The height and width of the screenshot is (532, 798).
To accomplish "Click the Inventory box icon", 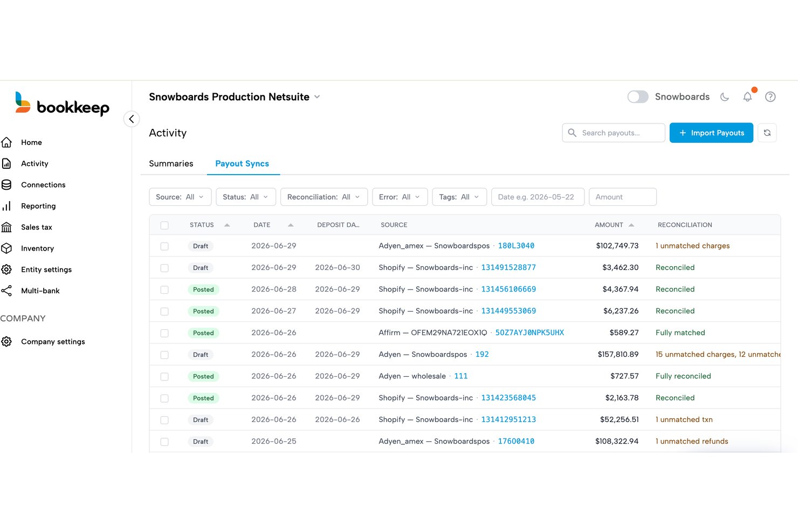I will tap(6, 248).
